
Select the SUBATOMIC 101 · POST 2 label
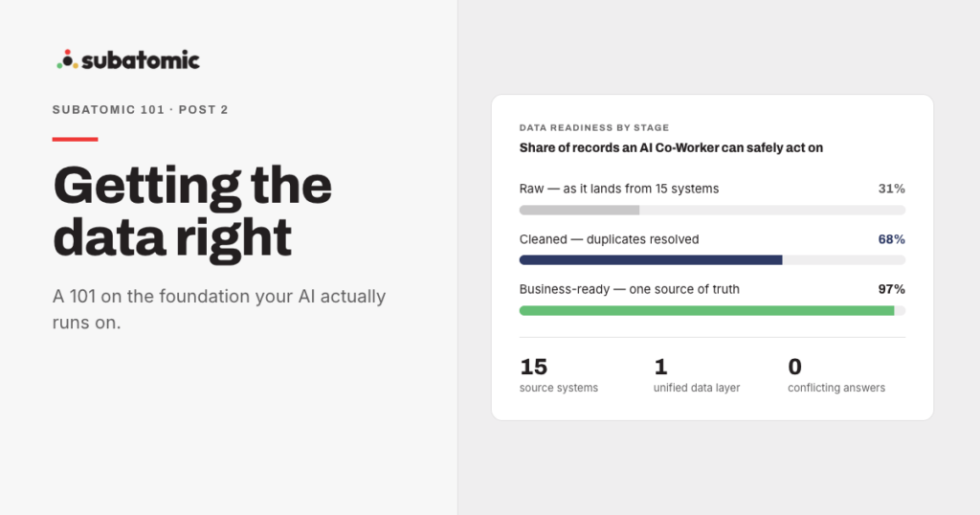(140, 109)
